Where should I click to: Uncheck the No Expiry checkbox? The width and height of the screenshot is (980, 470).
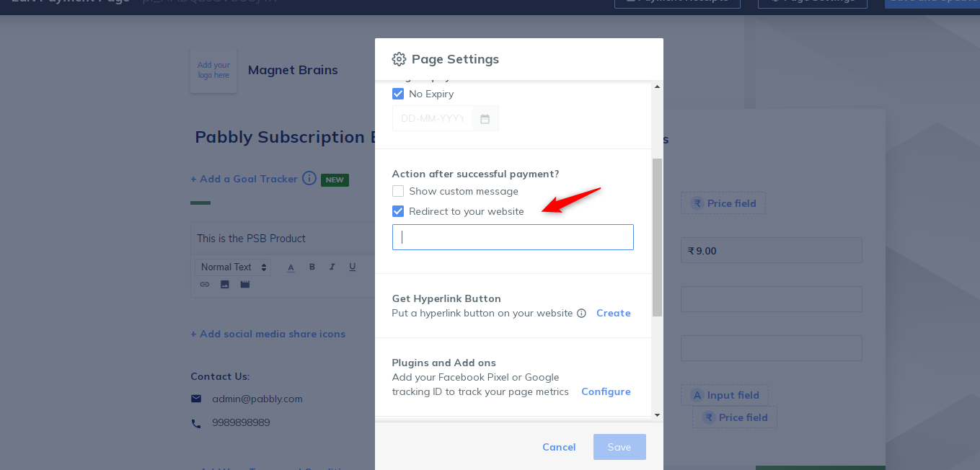(x=398, y=94)
